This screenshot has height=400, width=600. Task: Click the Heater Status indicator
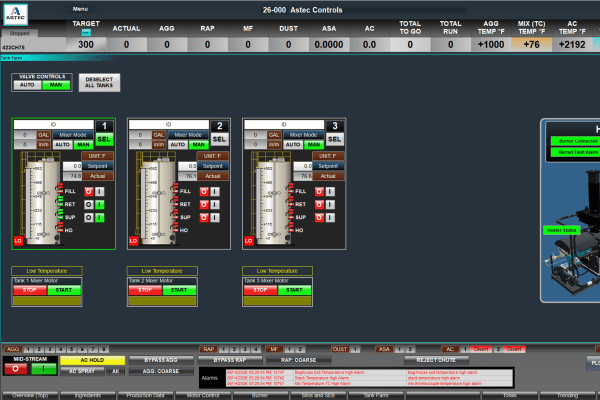[562, 230]
